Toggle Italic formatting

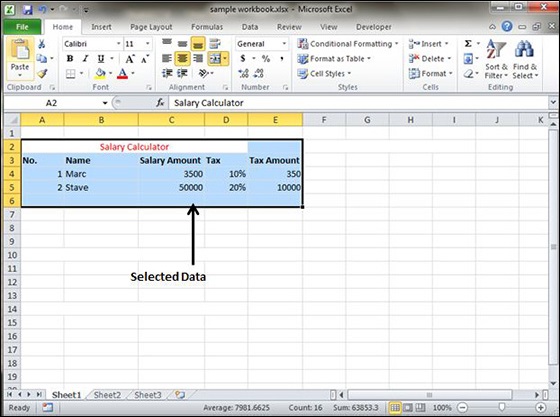[x=85, y=59]
